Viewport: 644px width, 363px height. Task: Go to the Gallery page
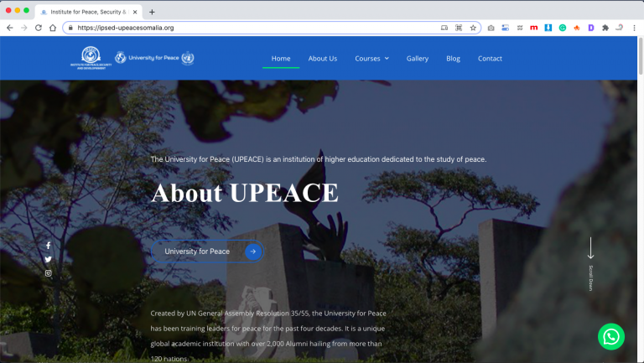coord(417,59)
